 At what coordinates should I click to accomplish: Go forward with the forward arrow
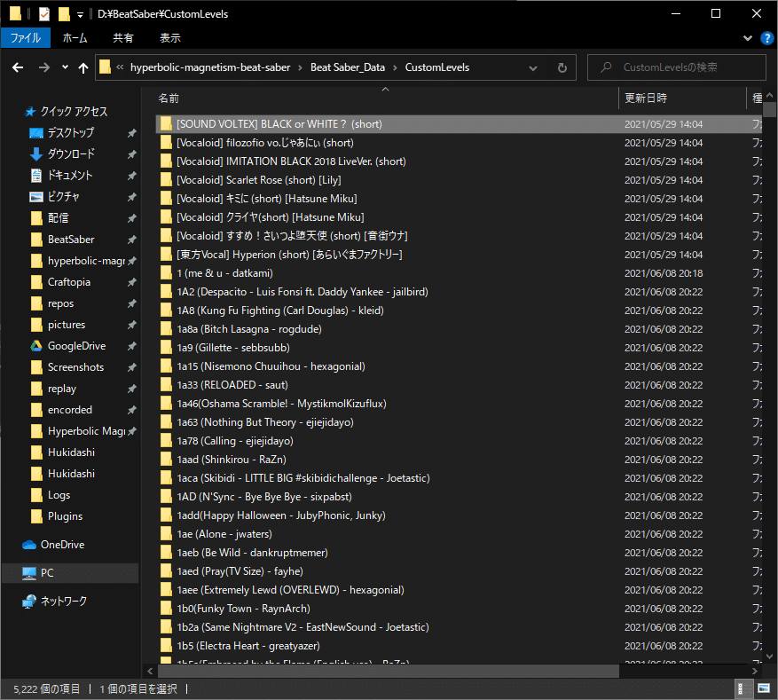click(44, 67)
